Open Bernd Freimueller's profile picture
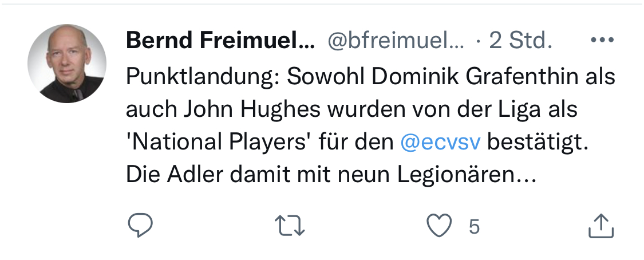644x260 pixels. point(67,64)
